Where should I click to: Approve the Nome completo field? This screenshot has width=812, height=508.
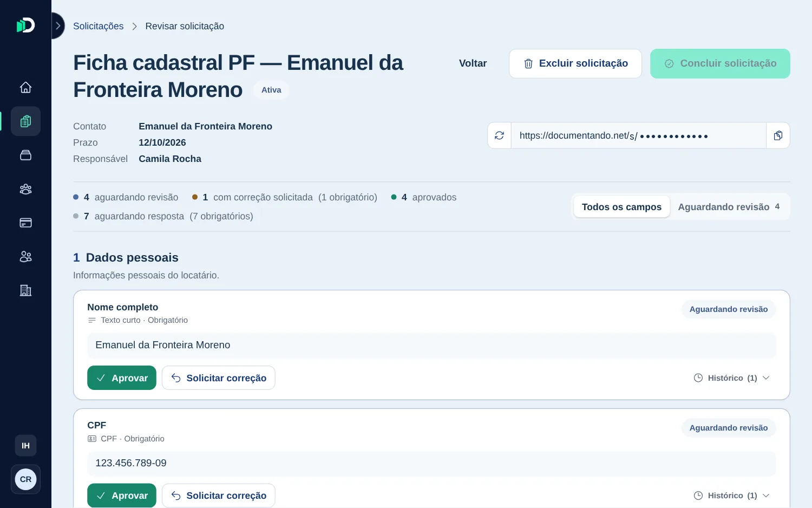point(122,378)
